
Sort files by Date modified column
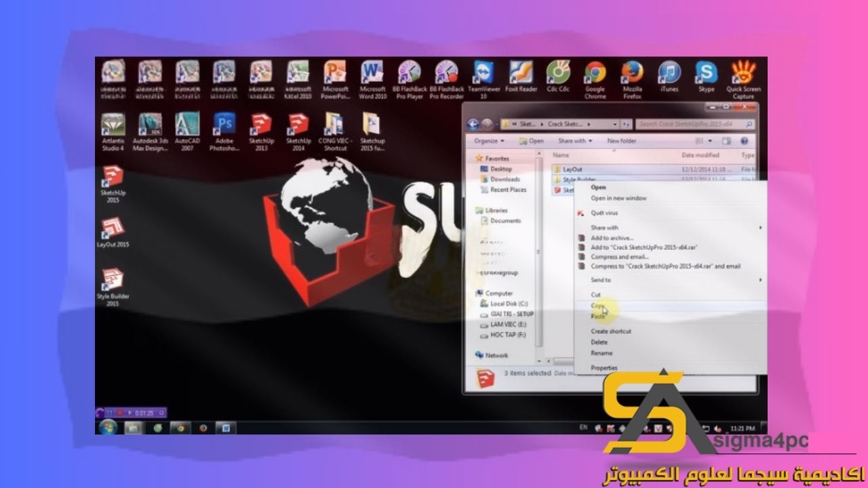click(700, 155)
